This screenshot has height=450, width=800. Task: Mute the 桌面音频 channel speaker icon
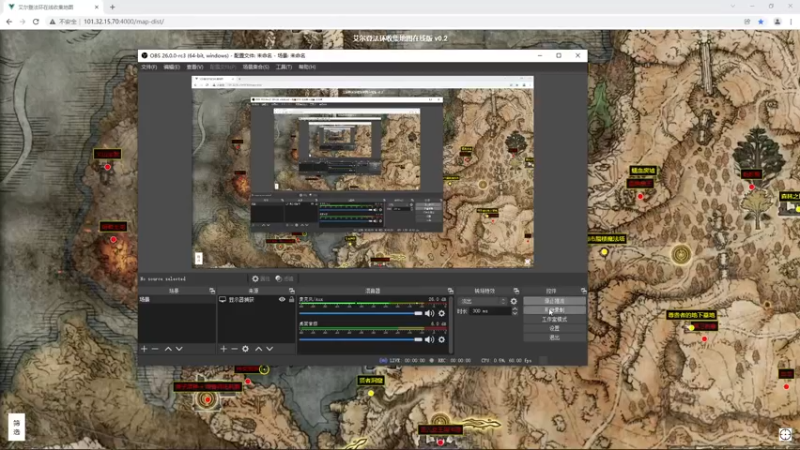[430, 339]
